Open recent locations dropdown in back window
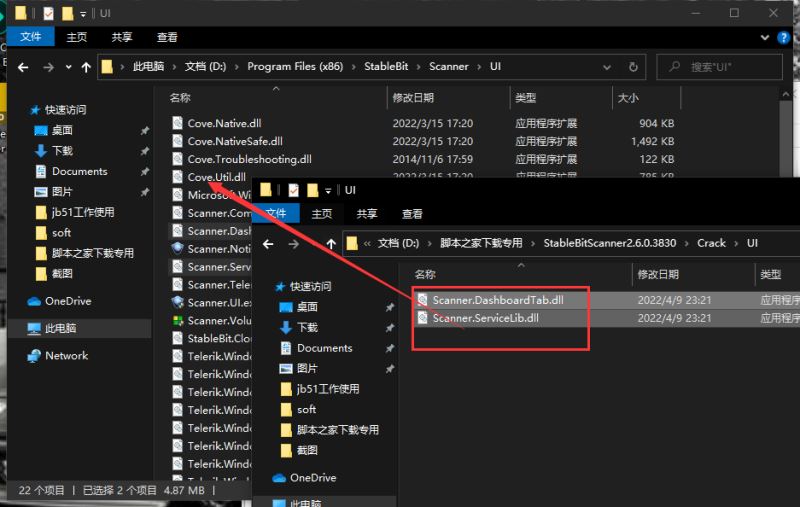 point(68,67)
